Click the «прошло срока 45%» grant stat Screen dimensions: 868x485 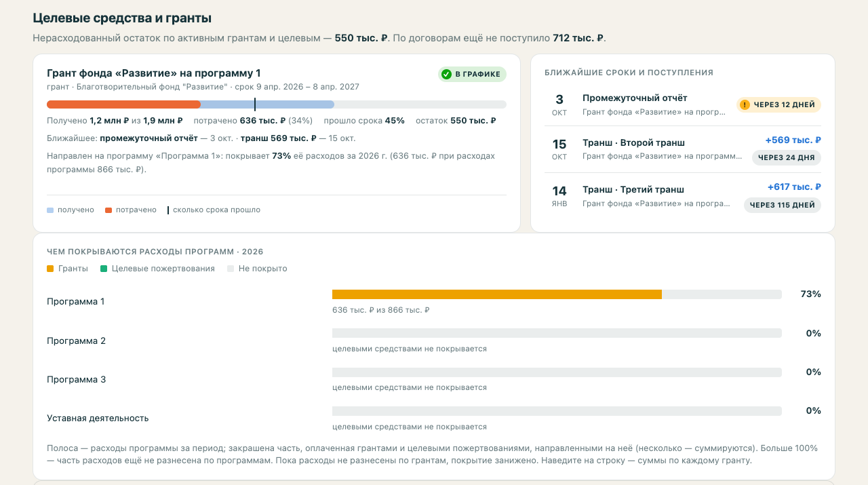click(364, 121)
